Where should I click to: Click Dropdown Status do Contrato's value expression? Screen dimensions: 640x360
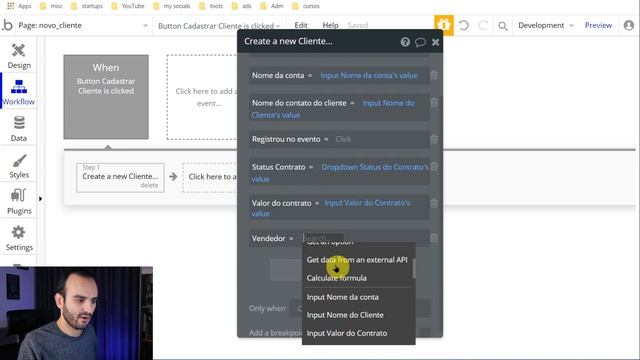[x=340, y=173]
